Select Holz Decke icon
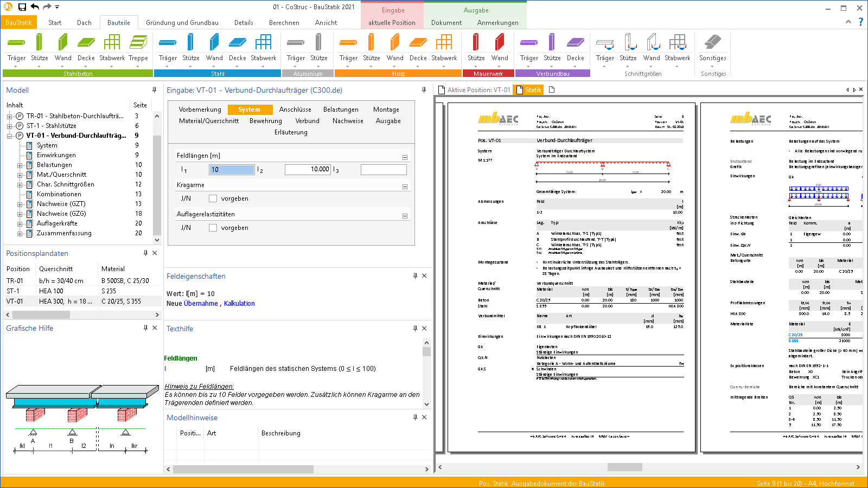 (418, 43)
